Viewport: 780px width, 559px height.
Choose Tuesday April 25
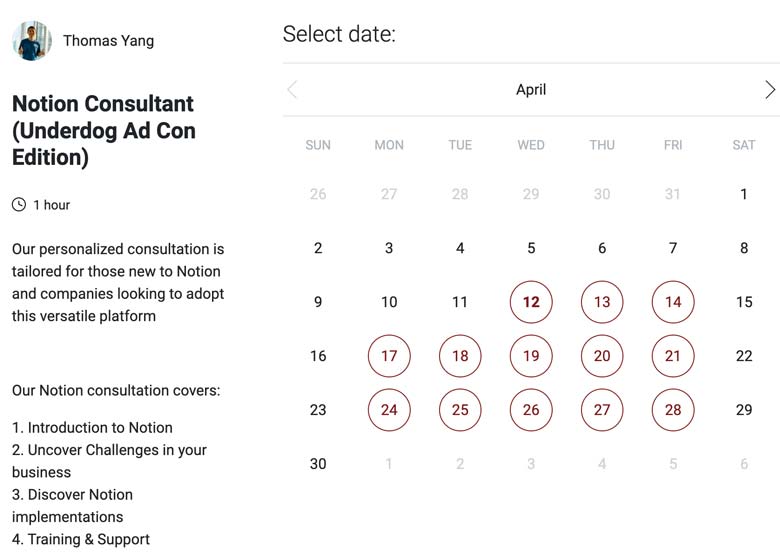[x=460, y=410]
